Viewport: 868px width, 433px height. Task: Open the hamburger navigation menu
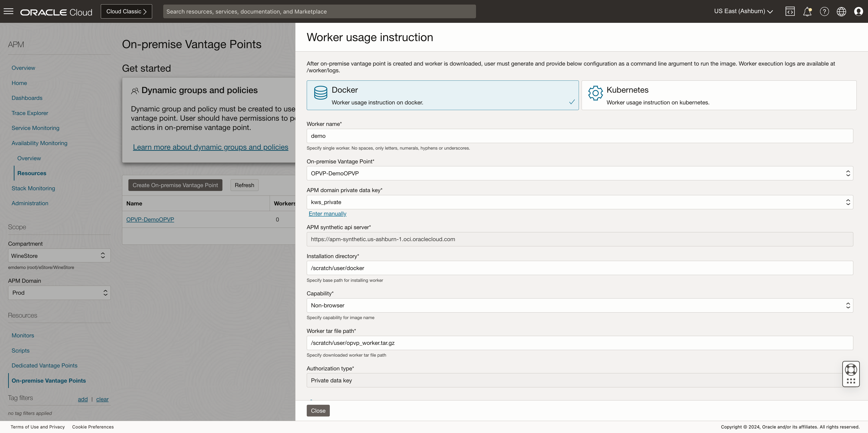8,12
